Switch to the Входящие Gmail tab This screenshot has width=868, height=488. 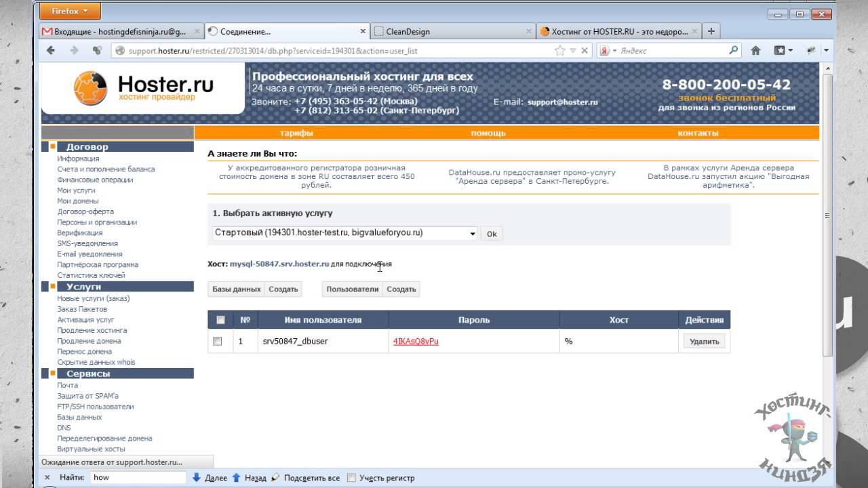click(x=121, y=31)
